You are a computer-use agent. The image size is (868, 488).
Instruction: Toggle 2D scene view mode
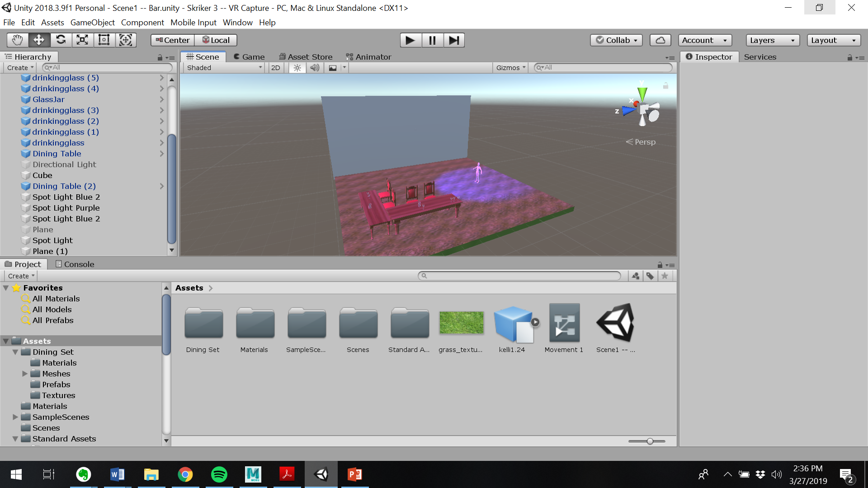(x=275, y=68)
